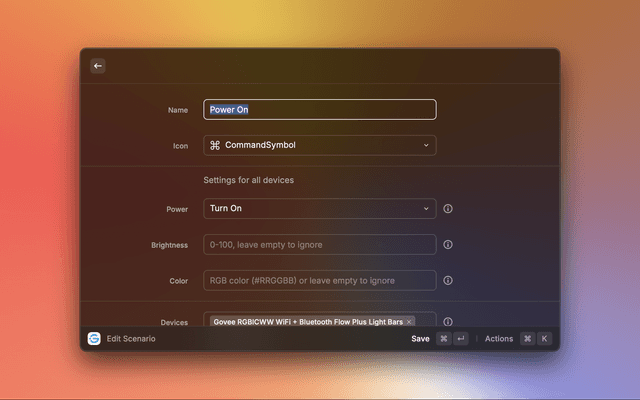This screenshot has width=640, height=400.
Task: Open the Actions menu
Action: click(x=499, y=339)
